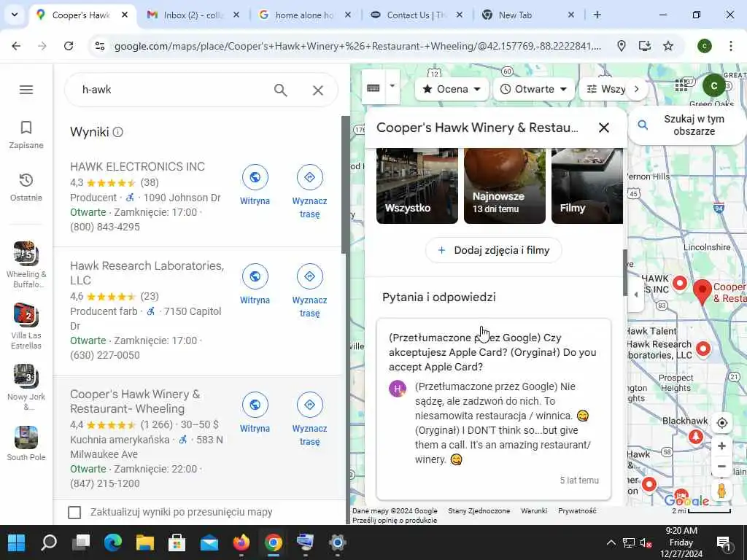This screenshot has height=560, width=747.
Task: Open Microsoft Edge from taskbar
Action: click(113, 542)
